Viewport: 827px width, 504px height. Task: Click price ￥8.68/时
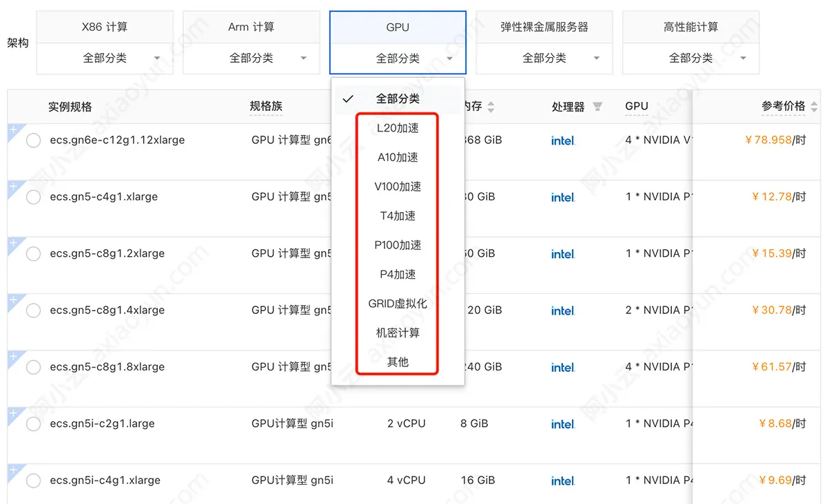click(782, 423)
